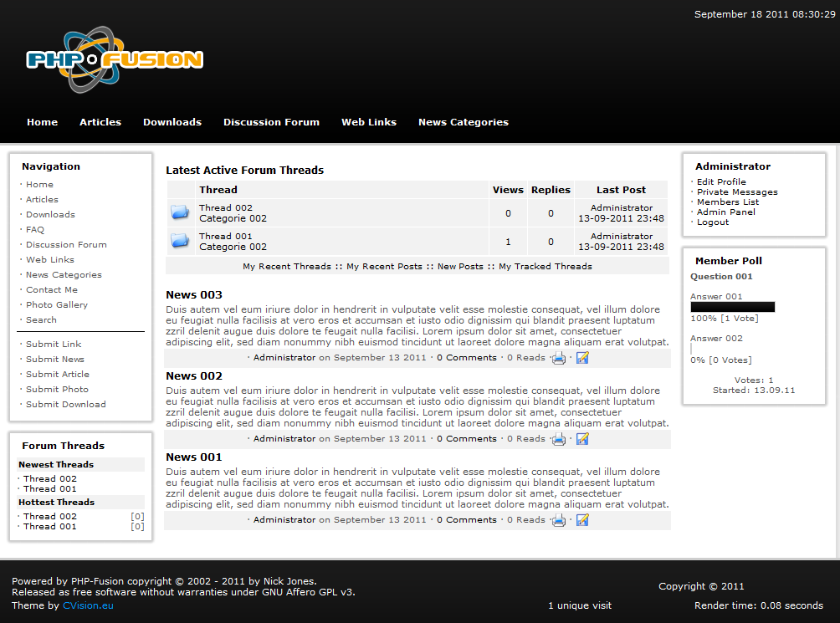Open Discussion Forum in the top menu
The height and width of the screenshot is (623, 840).
[271, 122]
